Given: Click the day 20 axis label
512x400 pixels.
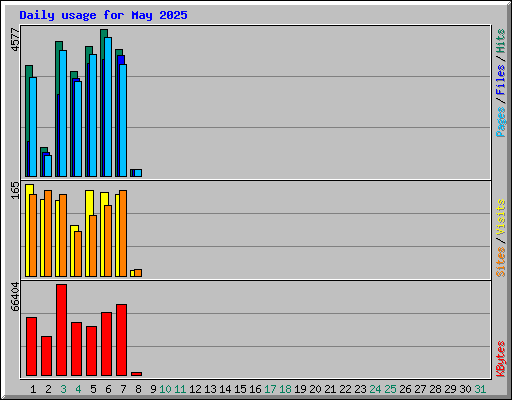Looking at the screenshot, I should tap(315, 389).
